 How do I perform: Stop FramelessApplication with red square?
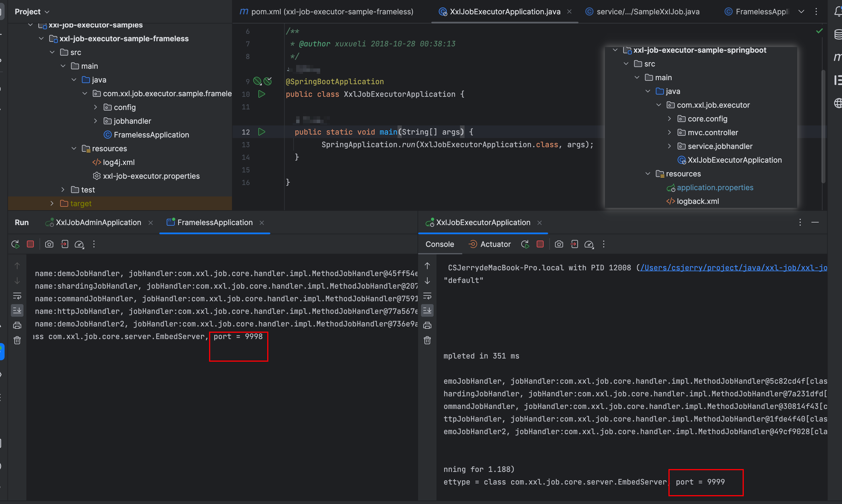[30, 244]
